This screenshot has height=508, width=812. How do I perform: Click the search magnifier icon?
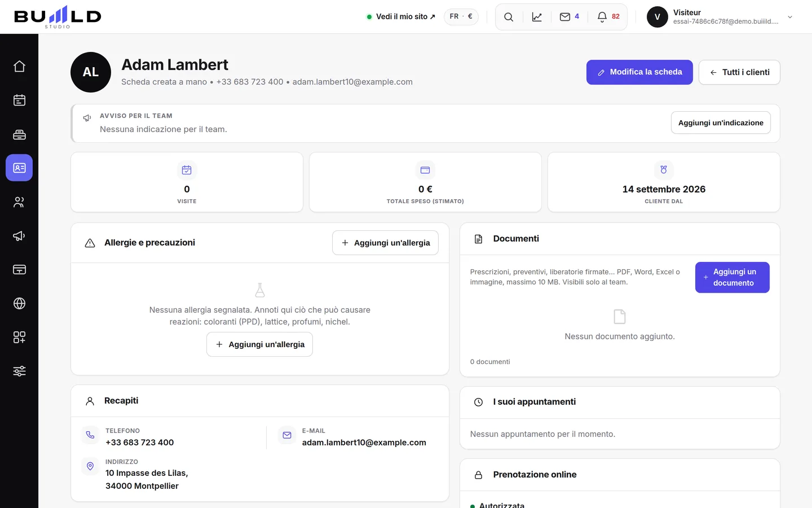(x=509, y=17)
